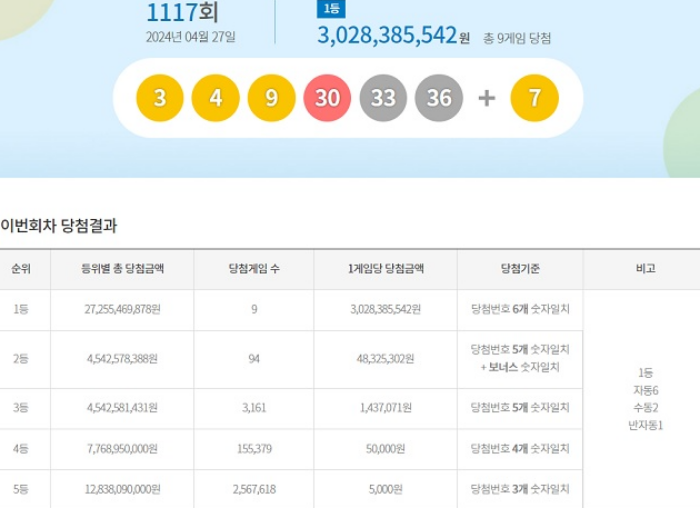Click the draw date 2024년 04월 27일
Screen dimensions: 700x508
point(191,37)
